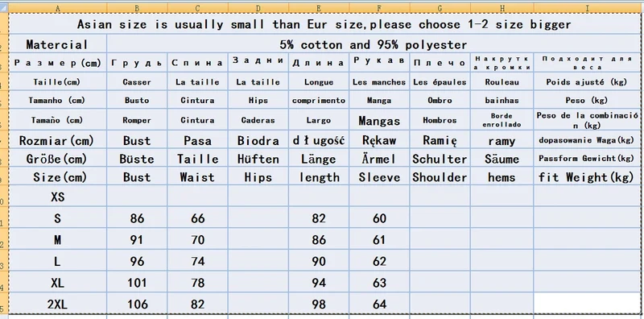Select column B header
The width and height of the screenshot is (644, 319).
pos(137,8)
